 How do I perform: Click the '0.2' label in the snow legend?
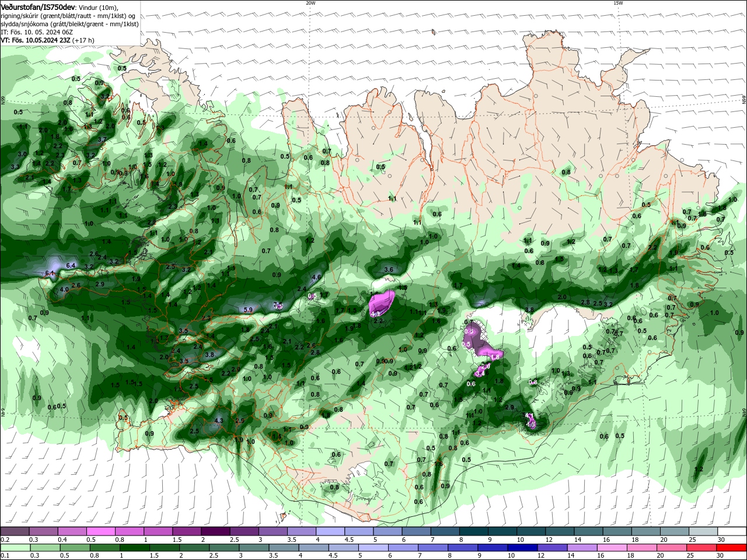pos(5,540)
